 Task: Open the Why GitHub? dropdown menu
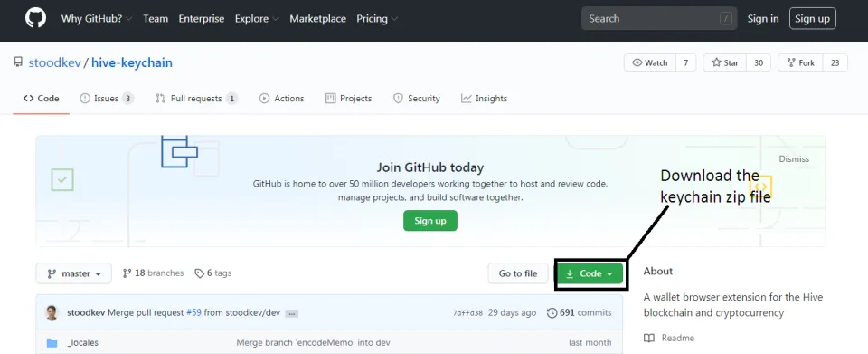point(97,18)
